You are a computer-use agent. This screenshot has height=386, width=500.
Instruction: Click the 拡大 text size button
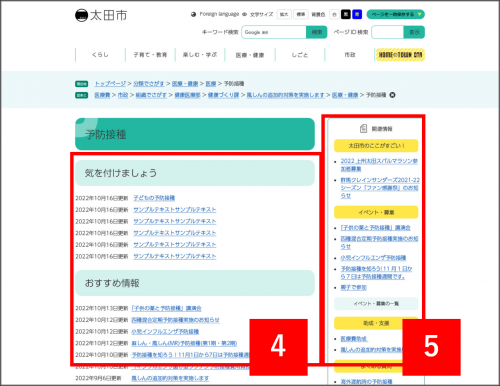coord(284,14)
